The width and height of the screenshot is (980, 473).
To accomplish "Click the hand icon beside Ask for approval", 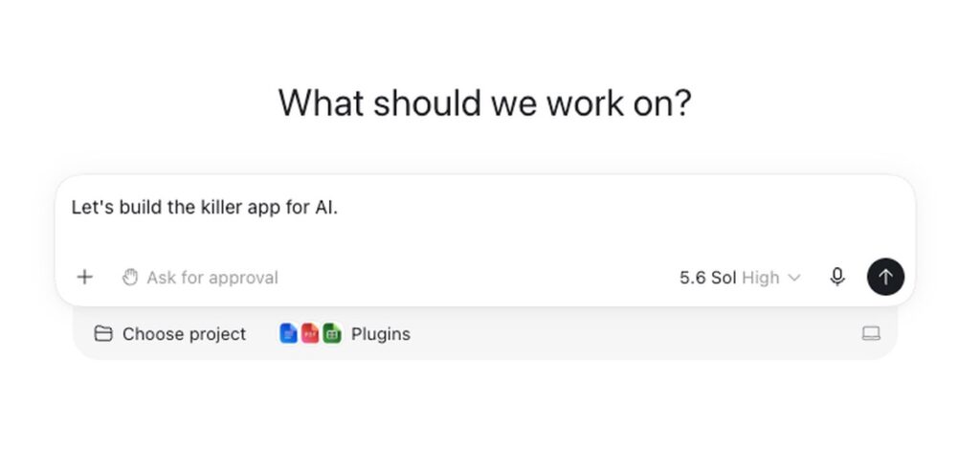I will point(130,277).
